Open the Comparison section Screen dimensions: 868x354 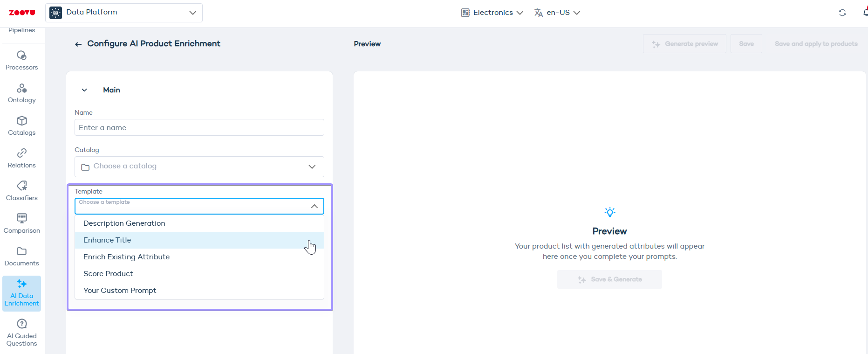(21, 224)
